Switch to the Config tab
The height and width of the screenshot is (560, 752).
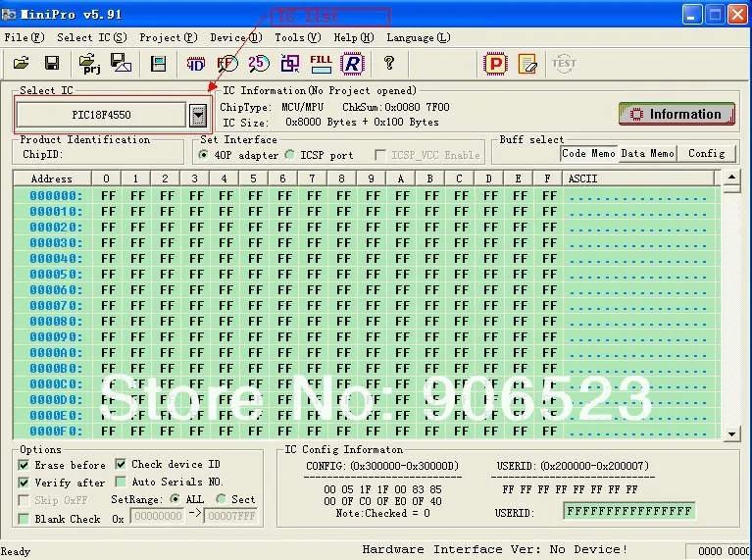tap(707, 154)
